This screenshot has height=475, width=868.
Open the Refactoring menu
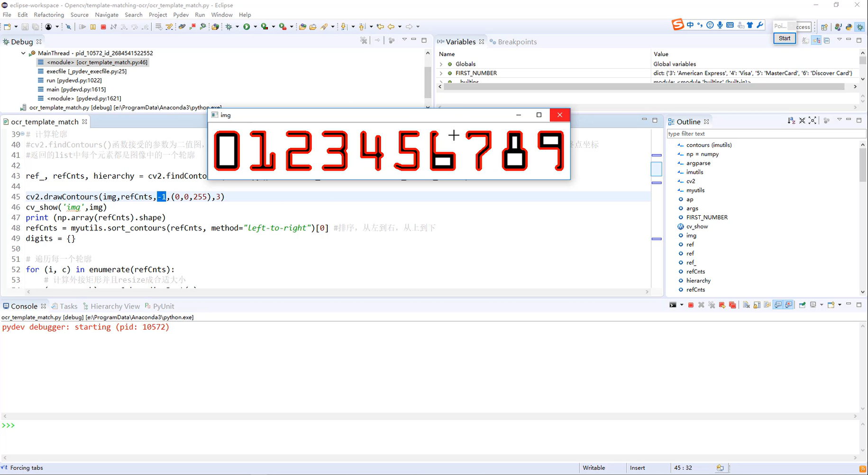[x=49, y=15]
